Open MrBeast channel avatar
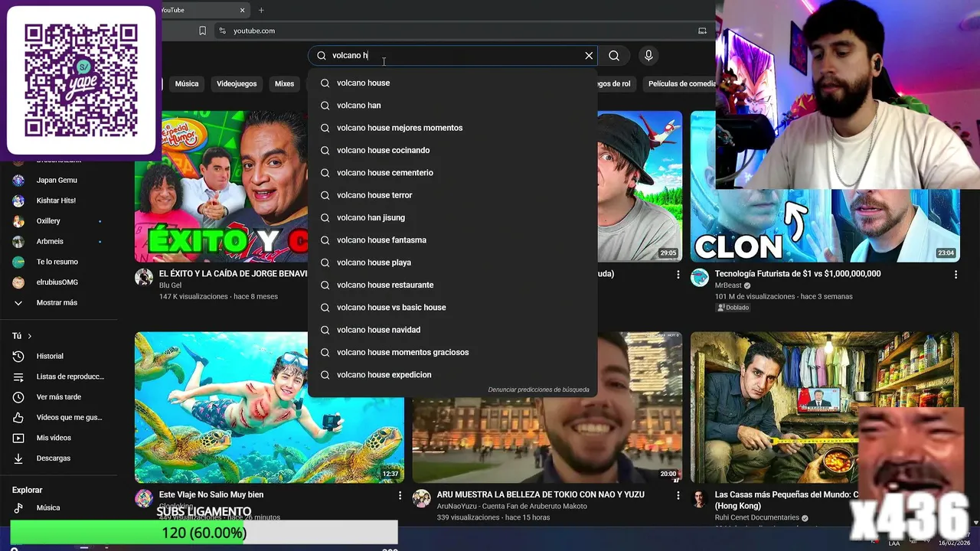 click(x=700, y=278)
